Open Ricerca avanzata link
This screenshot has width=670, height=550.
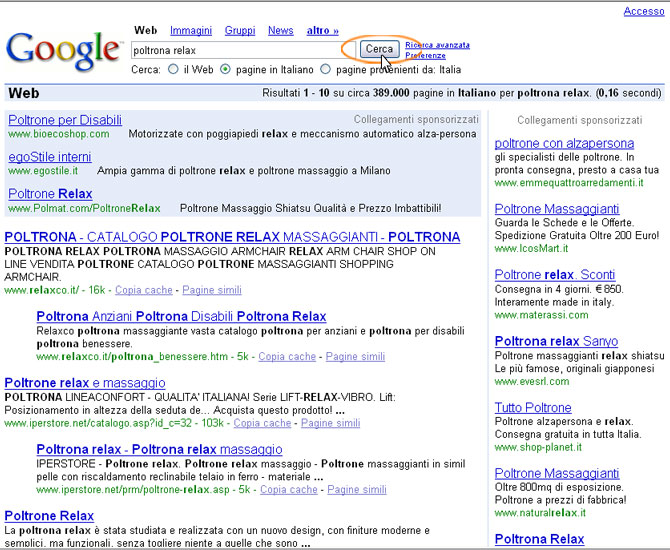pos(437,45)
